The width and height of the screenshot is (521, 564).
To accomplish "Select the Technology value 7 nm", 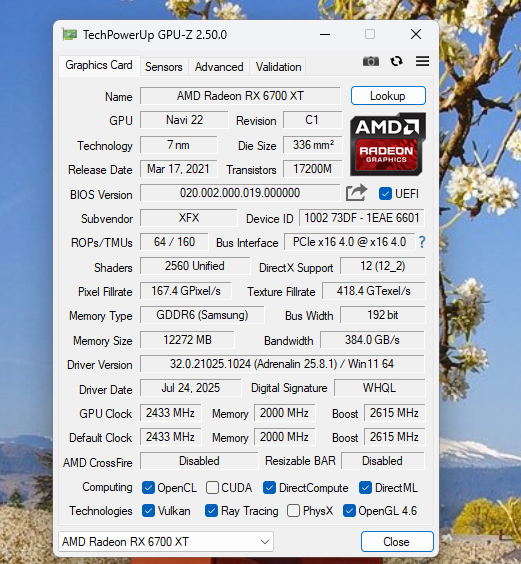I will click(x=179, y=145).
